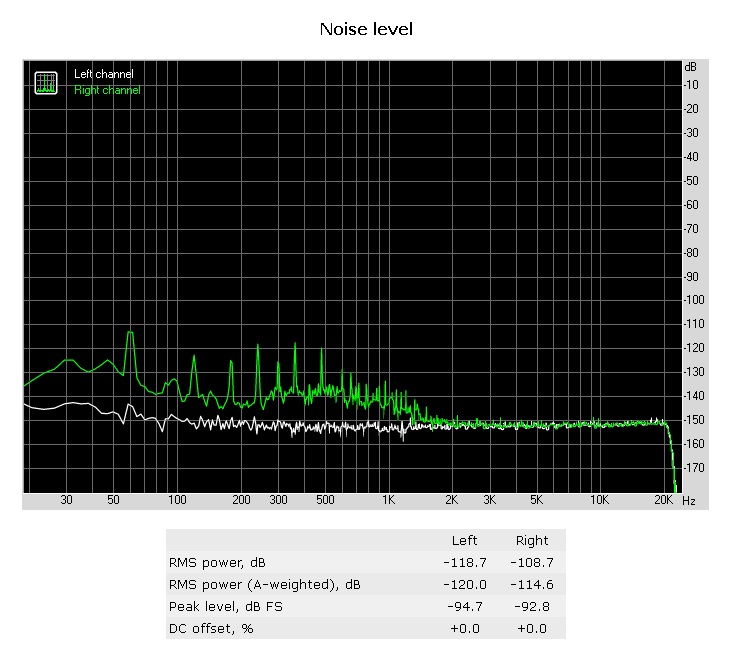Click the 30 Hz frequency axis label
The image size is (738, 666).
pyautogui.click(x=67, y=500)
